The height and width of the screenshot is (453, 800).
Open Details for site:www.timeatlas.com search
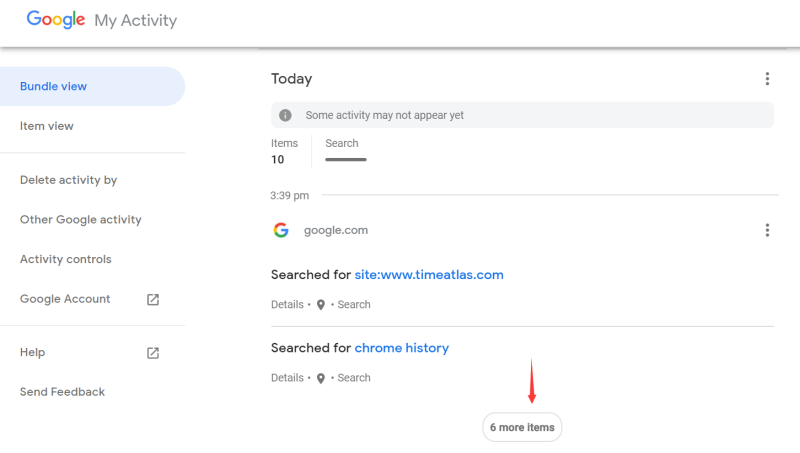[287, 305]
